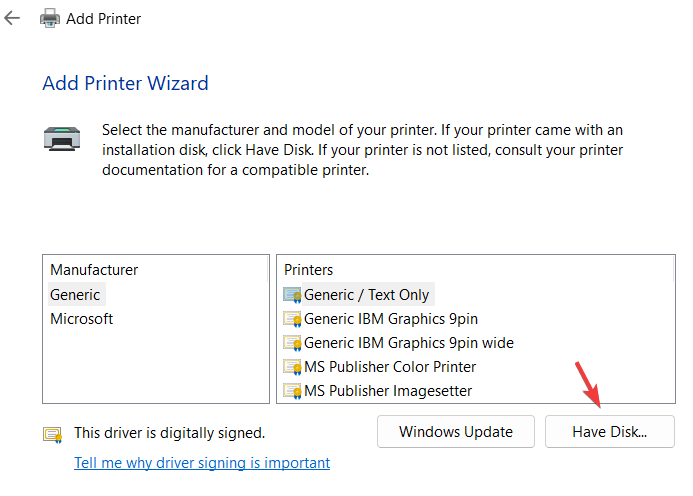Click the large printer illustration icon
The height and width of the screenshot is (496, 693).
click(x=62, y=138)
